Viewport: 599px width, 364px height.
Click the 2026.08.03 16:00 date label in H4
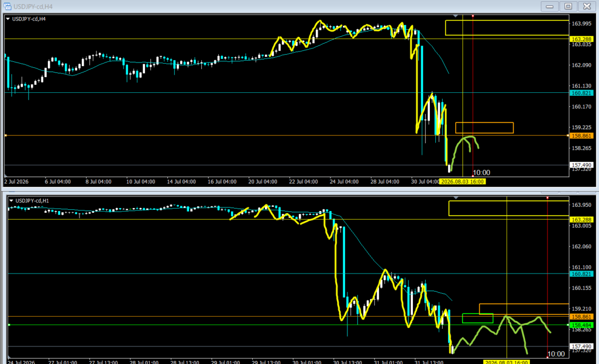(x=462, y=182)
